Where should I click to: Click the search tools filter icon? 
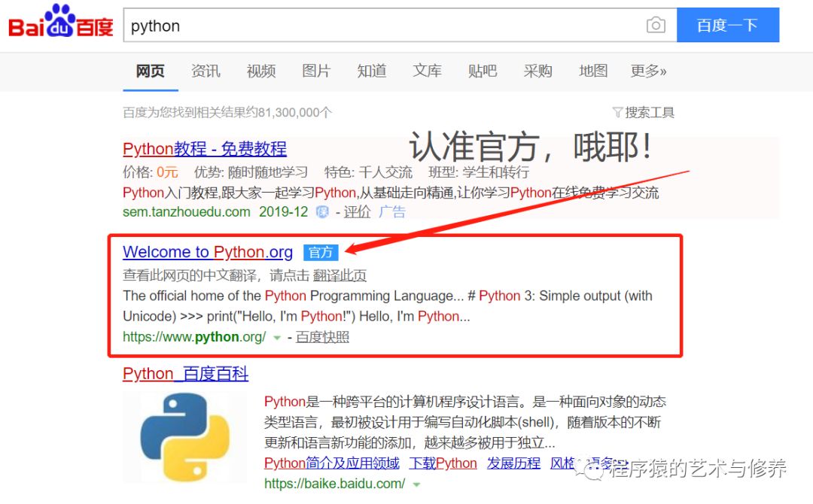pyautogui.click(x=617, y=112)
